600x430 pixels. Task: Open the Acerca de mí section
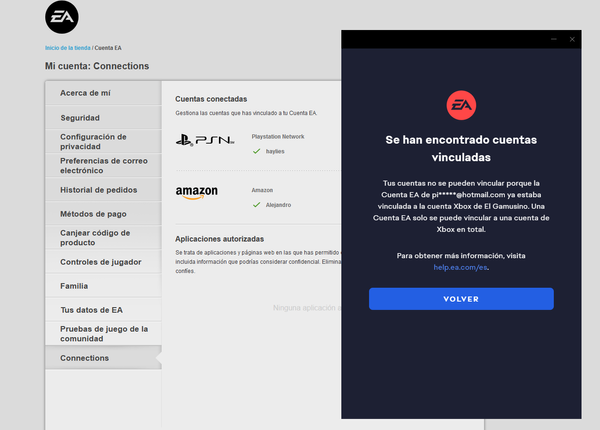(x=85, y=93)
